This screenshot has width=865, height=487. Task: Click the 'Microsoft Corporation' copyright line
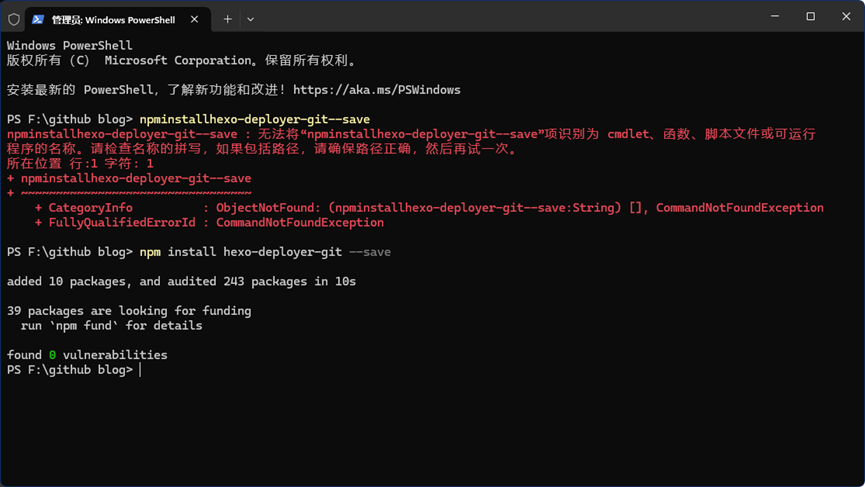tap(181, 61)
